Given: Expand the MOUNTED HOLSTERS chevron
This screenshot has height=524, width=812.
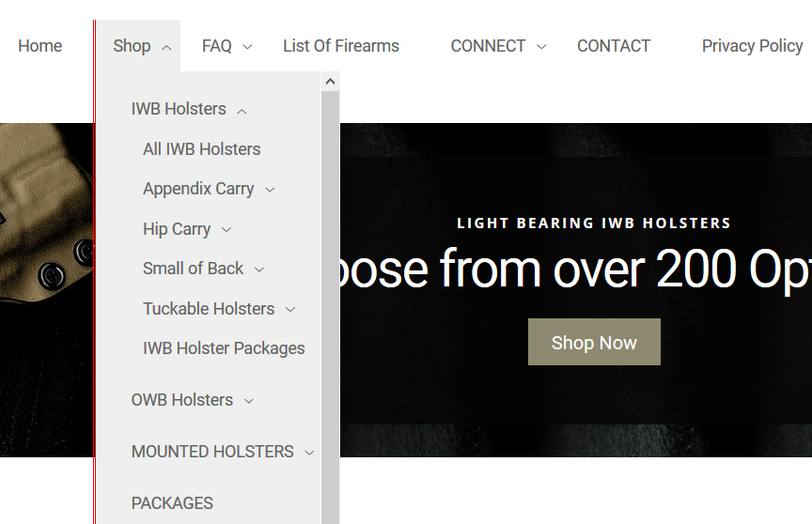Looking at the screenshot, I should point(309,453).
